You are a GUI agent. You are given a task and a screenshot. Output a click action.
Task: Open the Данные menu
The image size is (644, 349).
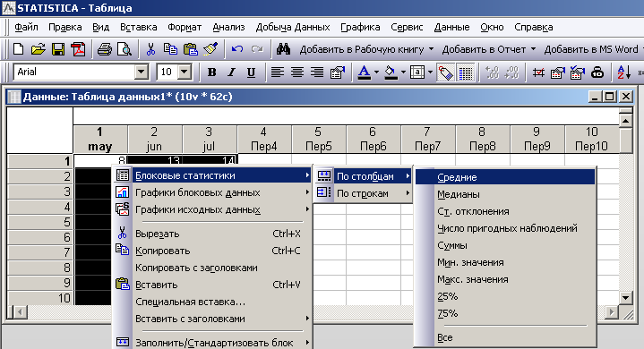click(451, 27)
